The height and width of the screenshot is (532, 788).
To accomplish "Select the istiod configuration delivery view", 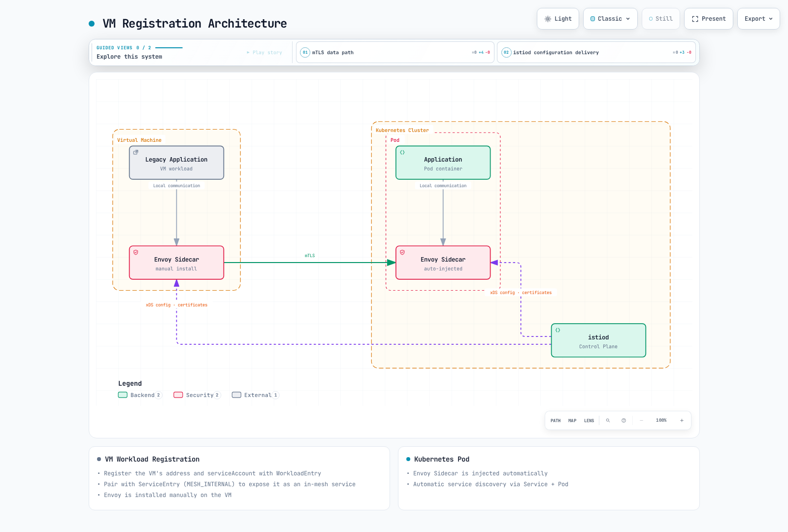I will [x=596, y=52].
